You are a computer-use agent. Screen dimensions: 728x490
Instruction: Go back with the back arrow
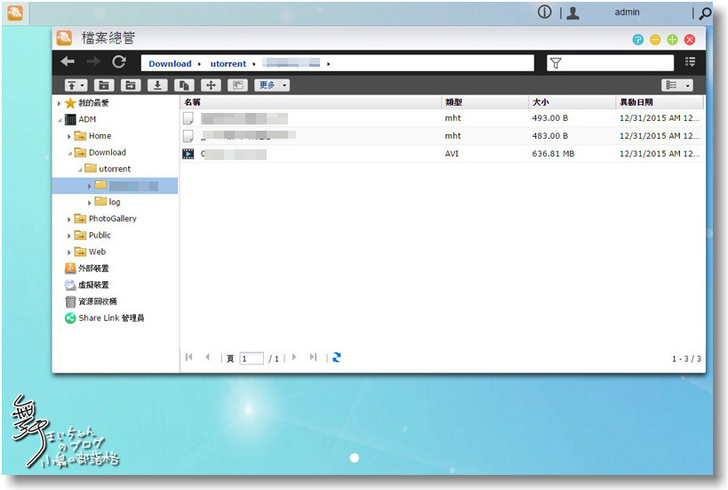[x=68, y=62]
